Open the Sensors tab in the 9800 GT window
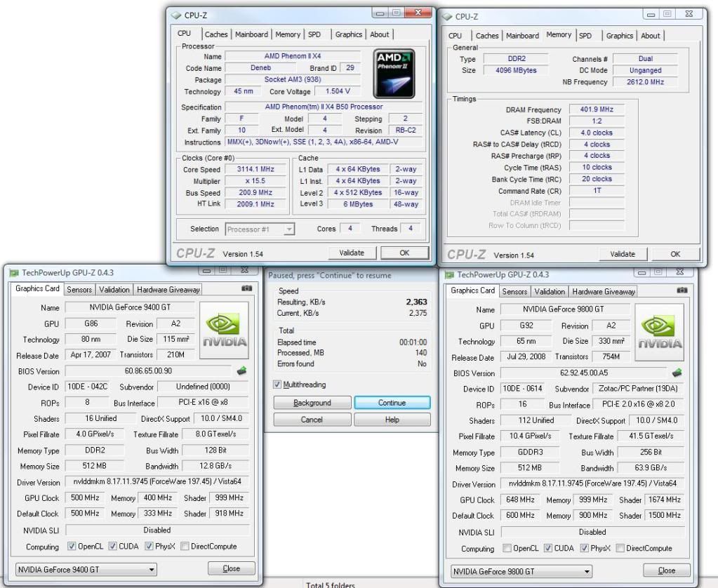This screenshot has height=588, width=718. (x=514, y=291)
